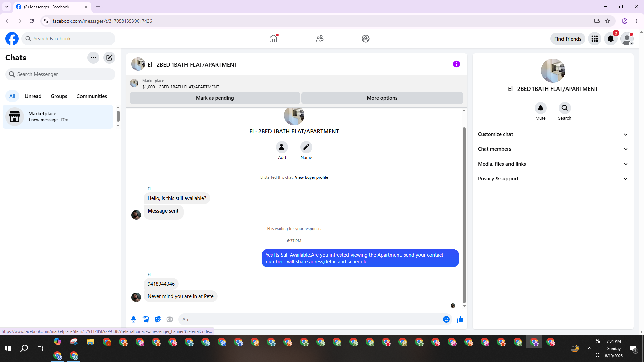The height and width of the screenshot is (362, 644).
Task: Click the conversation scrollbar thumb
Action: click(x=464, y=215)
